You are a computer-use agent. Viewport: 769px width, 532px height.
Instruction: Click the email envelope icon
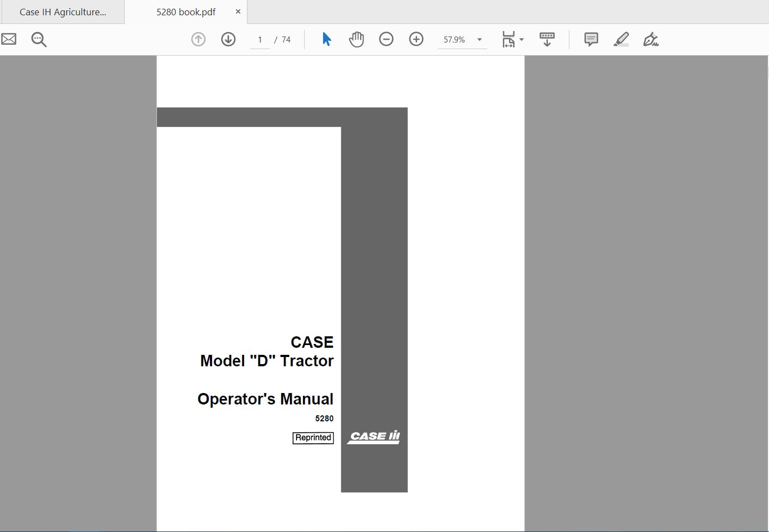[x=9, y=39]
